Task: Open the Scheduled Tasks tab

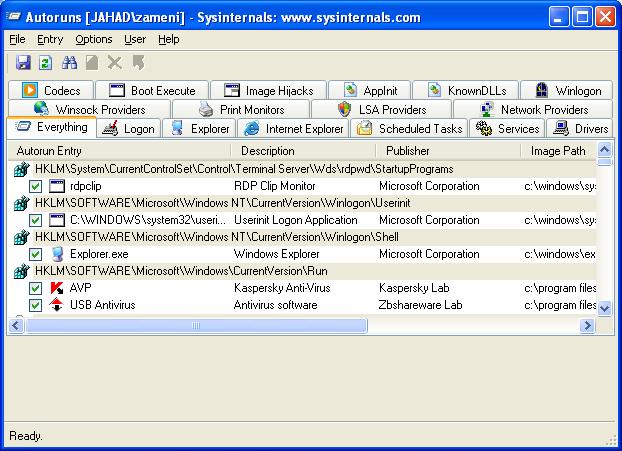Action: point(409,129)
